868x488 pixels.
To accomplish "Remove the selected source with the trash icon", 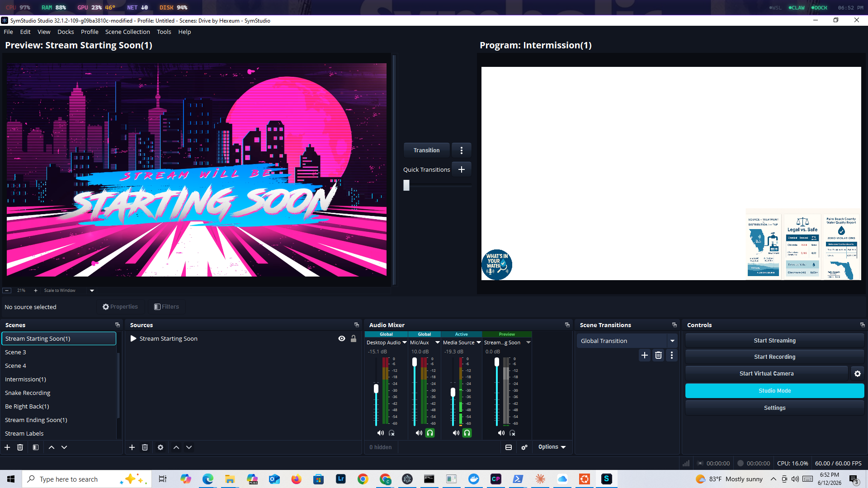I will click(x=145, y=447).
